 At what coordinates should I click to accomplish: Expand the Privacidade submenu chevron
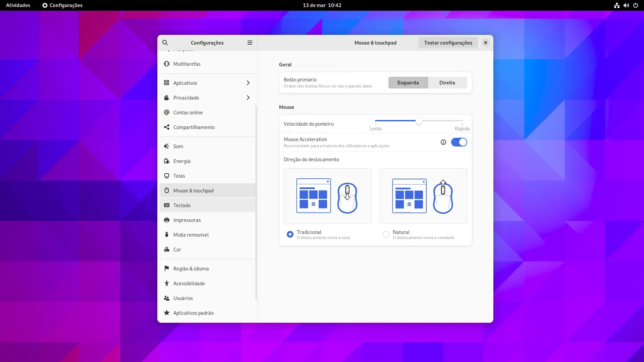[248, 98]
